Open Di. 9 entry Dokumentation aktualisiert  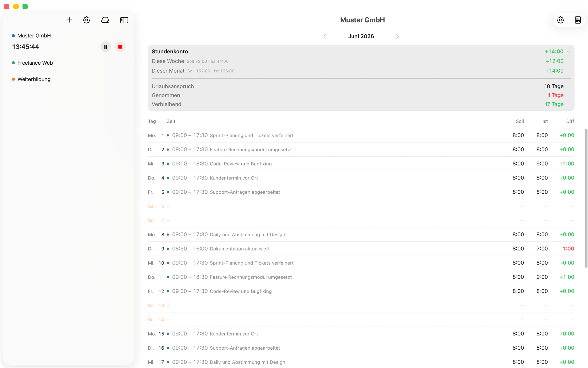361,249
